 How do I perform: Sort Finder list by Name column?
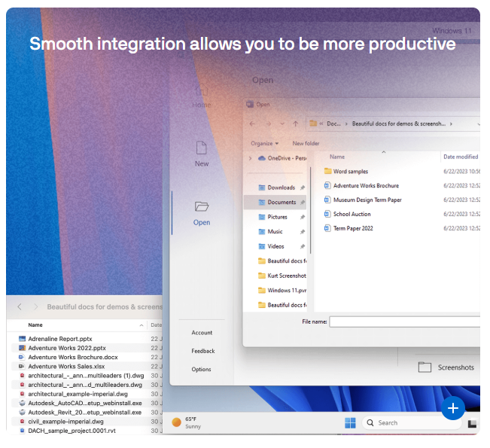pos(35,325)
